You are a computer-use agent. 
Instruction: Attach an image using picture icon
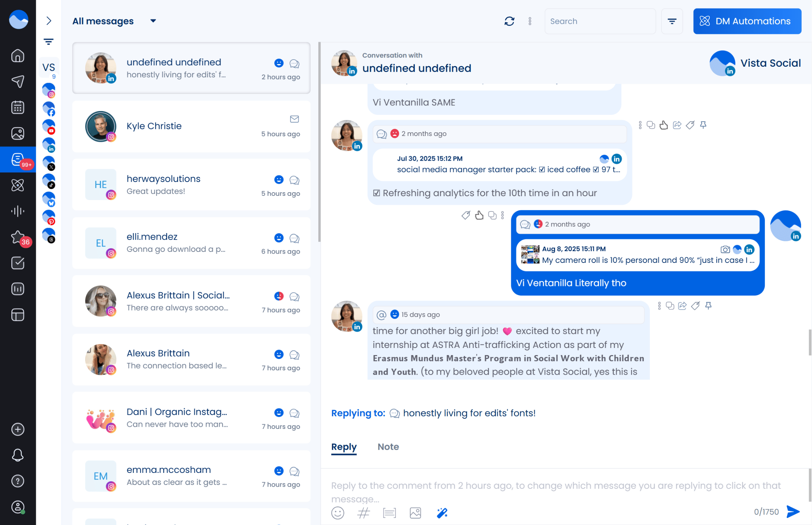pos(415,513)
